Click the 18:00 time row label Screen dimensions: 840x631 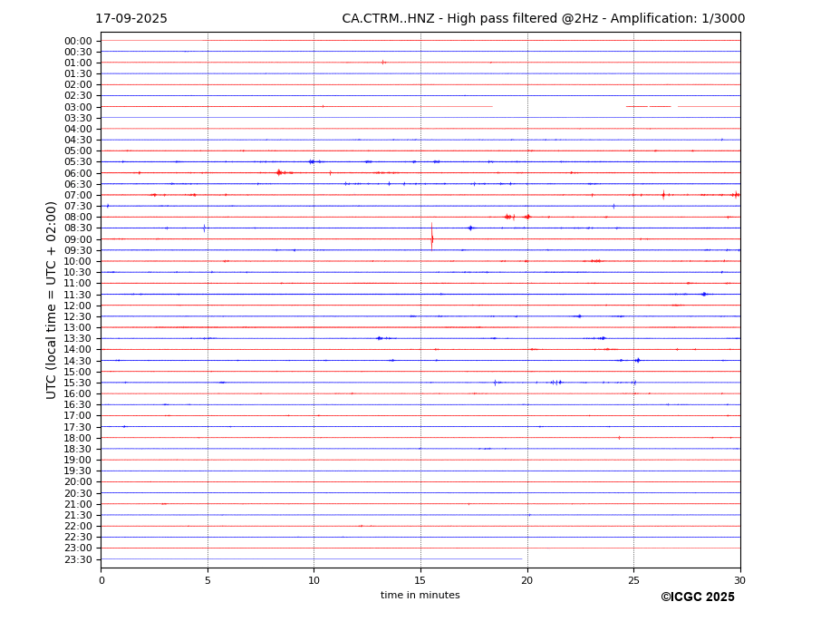pyautogui.click(x=78, y=438)
